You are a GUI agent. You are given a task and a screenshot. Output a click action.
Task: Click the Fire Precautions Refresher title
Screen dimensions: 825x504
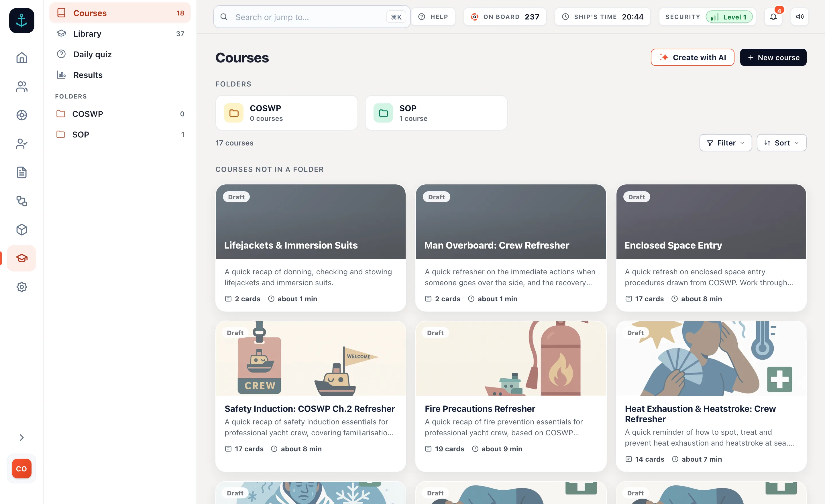(x=480, y=409)
